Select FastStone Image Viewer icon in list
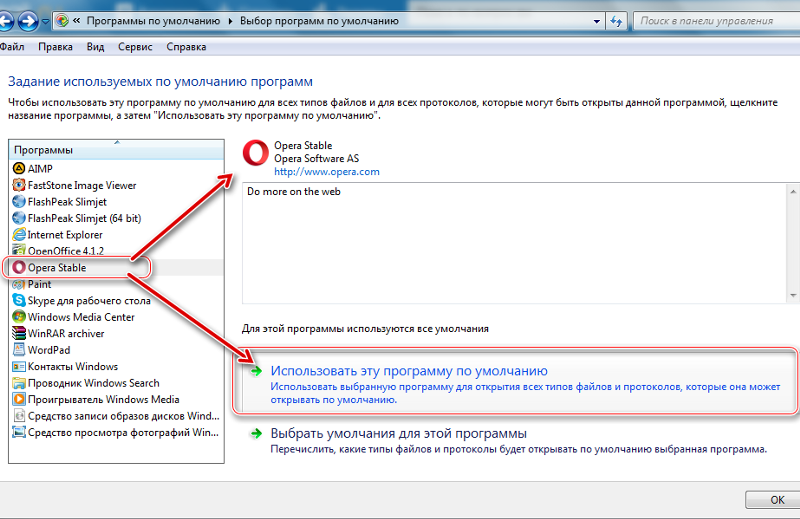Image resolution: width=800 pixels, height=519 pixels. (x=19, y=185)
